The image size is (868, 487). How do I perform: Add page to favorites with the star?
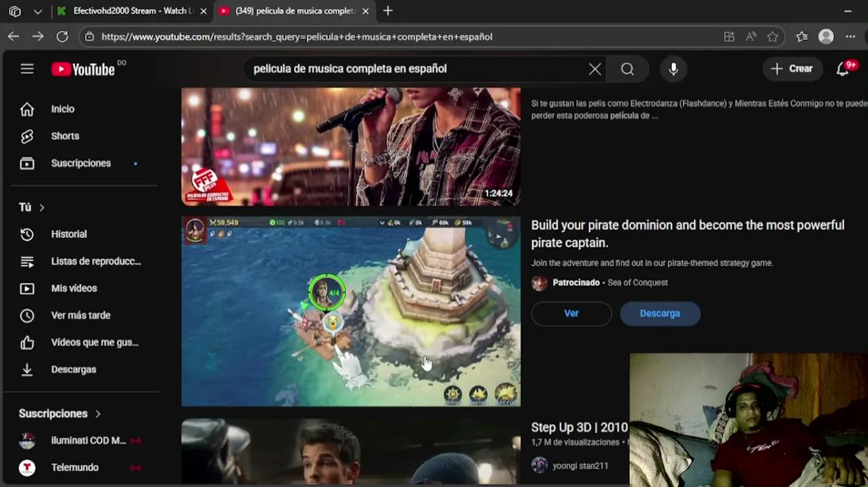[773, 37]
